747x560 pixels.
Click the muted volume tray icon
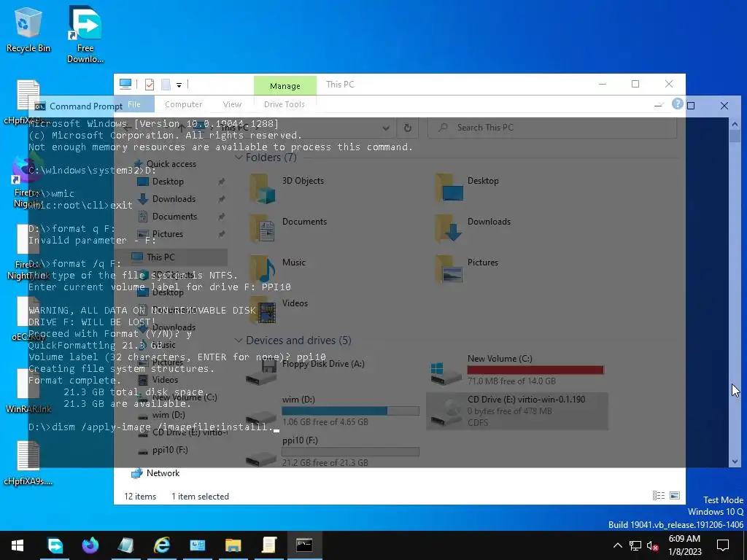click(653, 545)
